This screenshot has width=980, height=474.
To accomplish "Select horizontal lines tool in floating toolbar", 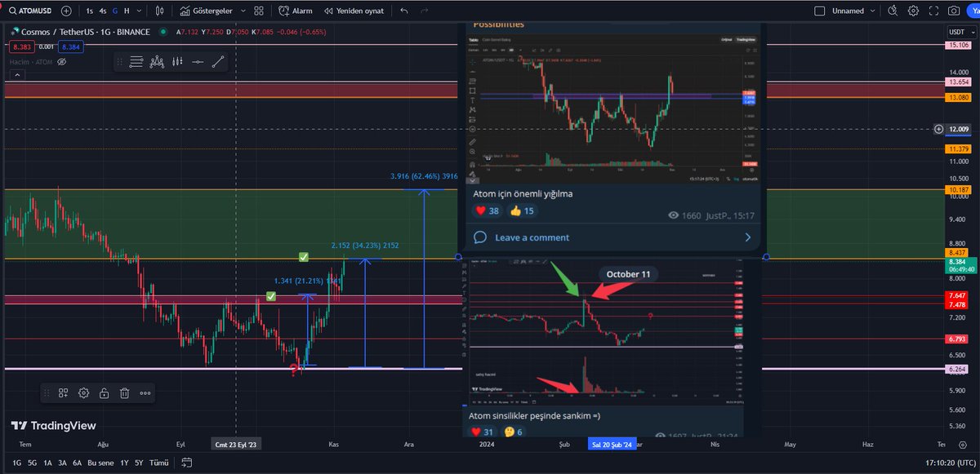I will 136,61.
